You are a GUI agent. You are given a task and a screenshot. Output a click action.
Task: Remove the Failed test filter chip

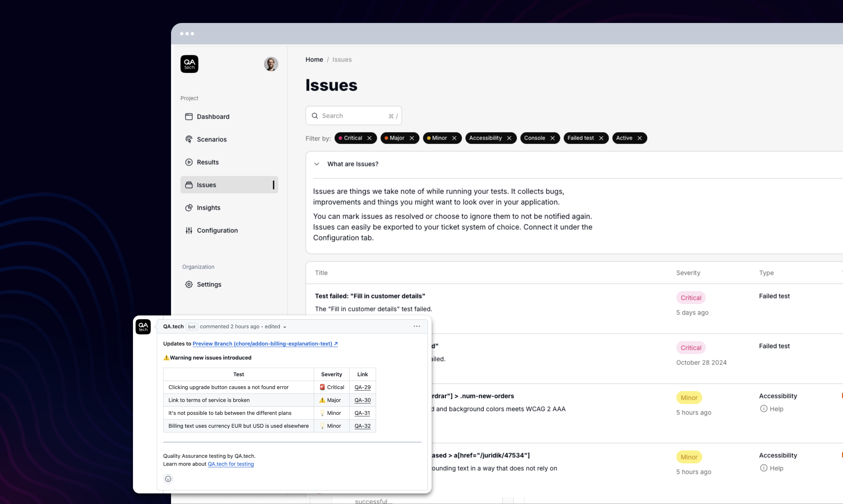601,138
